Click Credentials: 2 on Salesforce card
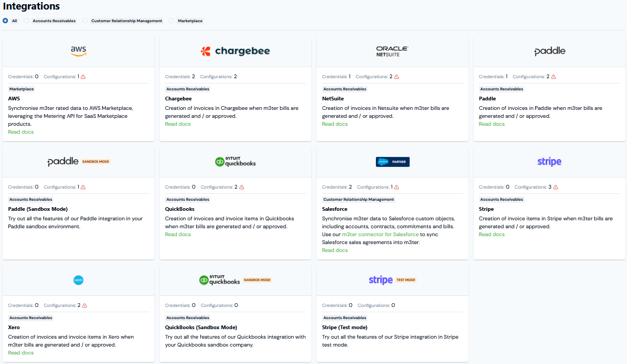Image resolution: width=627 pixels, height=364 pixels. [x=337, y=187]
